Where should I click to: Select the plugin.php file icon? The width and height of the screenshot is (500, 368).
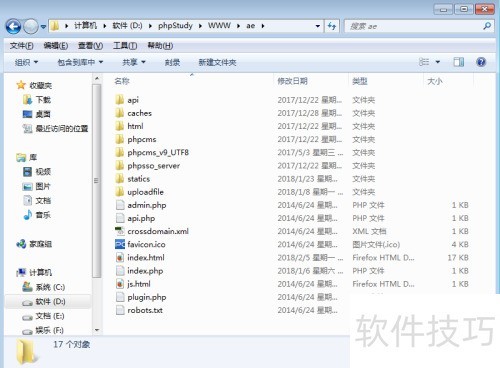pos(120,297)
